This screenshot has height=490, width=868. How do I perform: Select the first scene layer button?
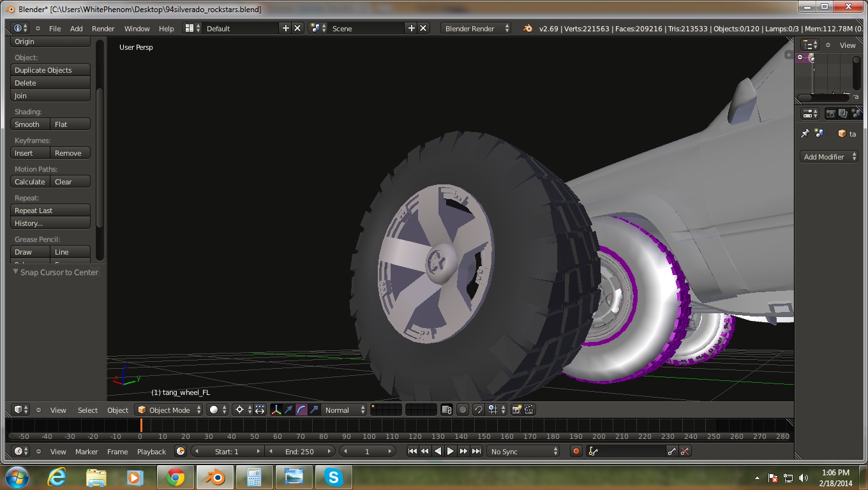point(373,406)
